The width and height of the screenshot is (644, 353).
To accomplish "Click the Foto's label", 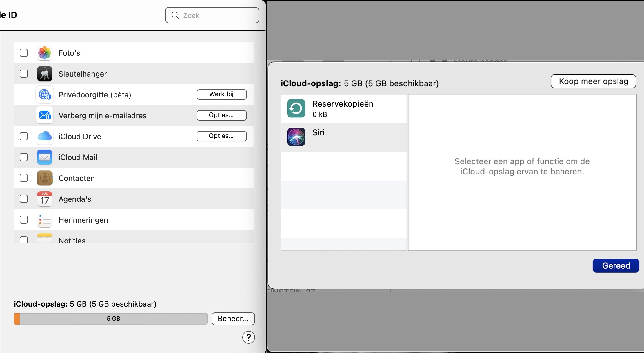I will coord(69,53).
